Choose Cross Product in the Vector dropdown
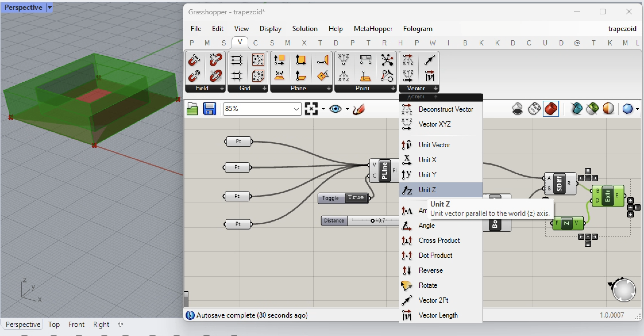 (439, 240)
